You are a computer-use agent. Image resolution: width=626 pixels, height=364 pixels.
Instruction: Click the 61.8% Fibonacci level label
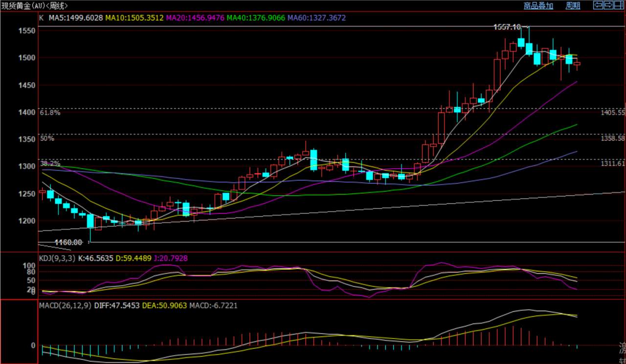pos(50,112)
